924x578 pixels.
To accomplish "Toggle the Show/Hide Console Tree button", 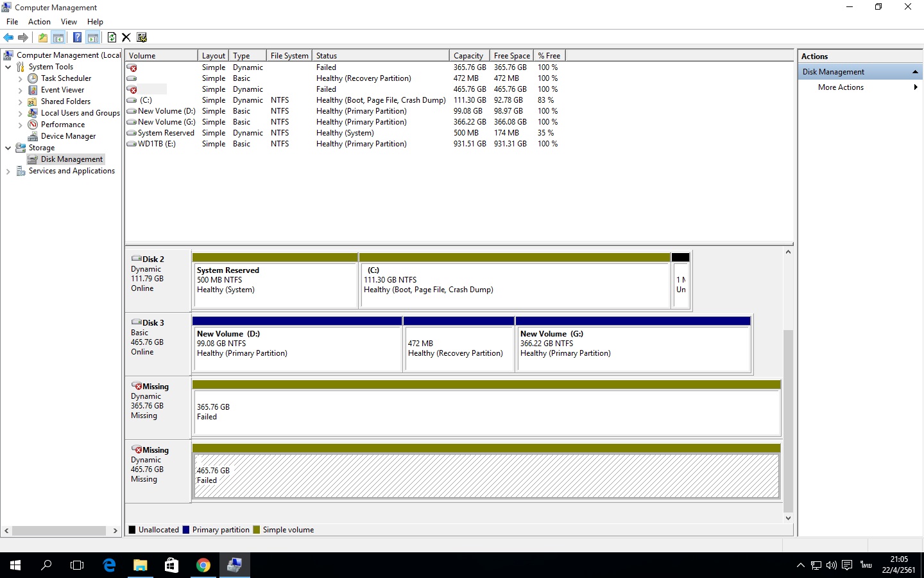I will [x=58, y=37].
